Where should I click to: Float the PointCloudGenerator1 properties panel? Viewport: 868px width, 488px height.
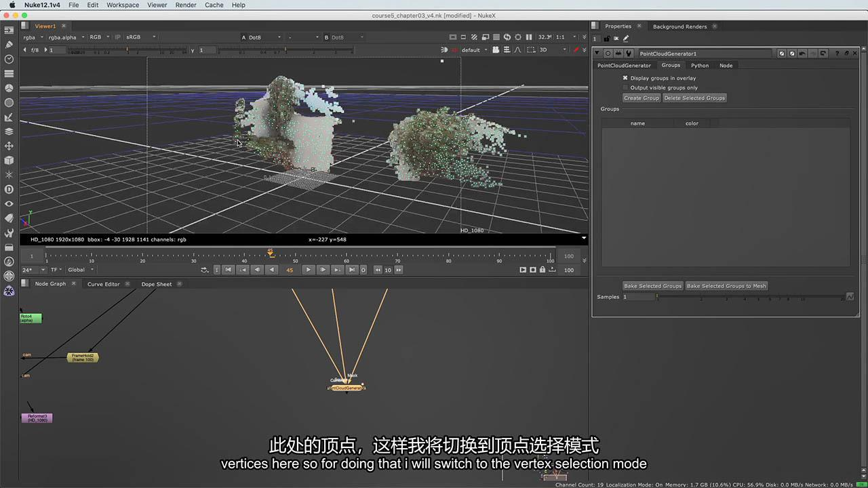[846, 54]
